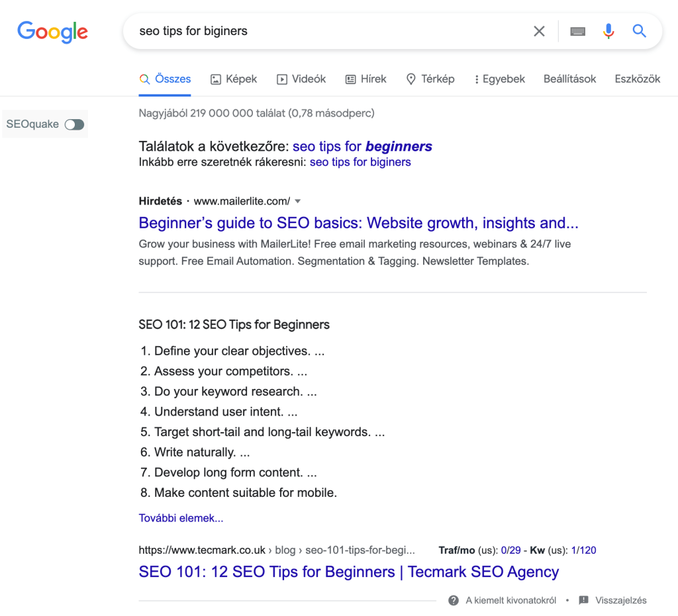Open the virtual keyboard icon

(577, 31)
